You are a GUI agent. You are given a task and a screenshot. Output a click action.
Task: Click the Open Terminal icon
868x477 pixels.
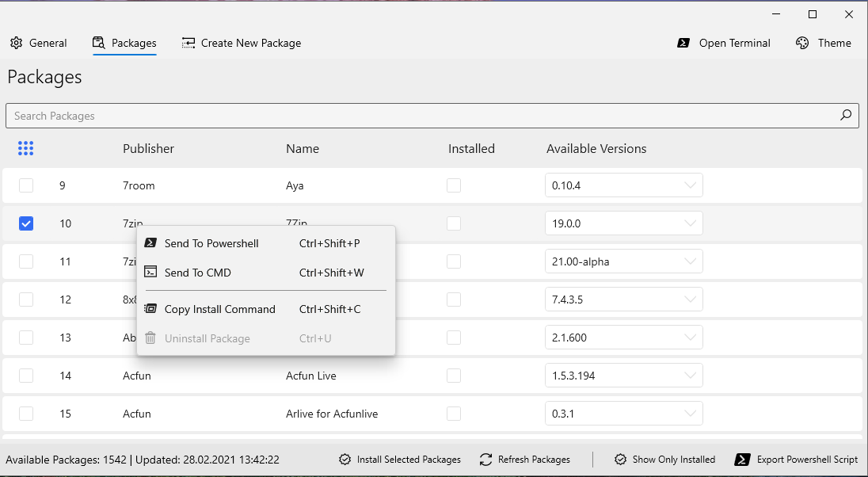coord(683,43)
